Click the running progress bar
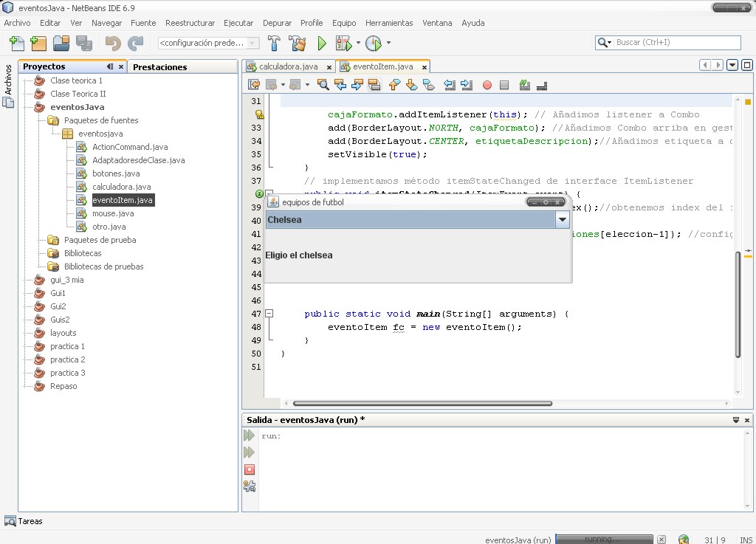The image size is (756, 544). 604,539
